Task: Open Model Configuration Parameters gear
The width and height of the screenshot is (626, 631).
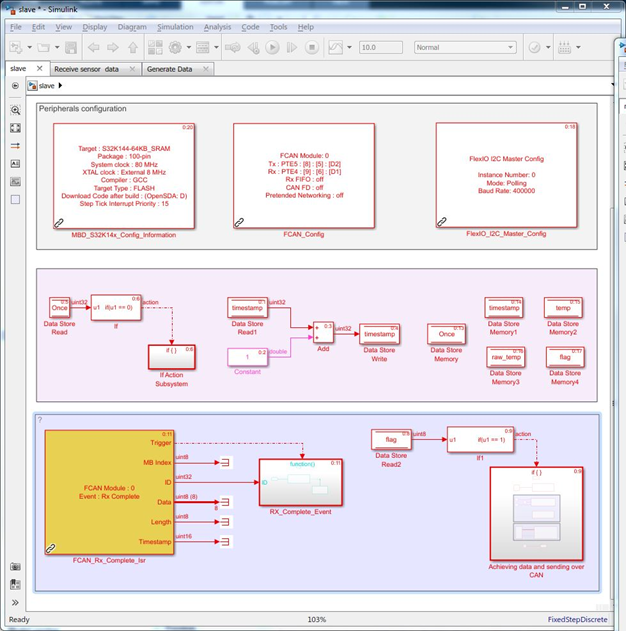Action: (175, 47)
